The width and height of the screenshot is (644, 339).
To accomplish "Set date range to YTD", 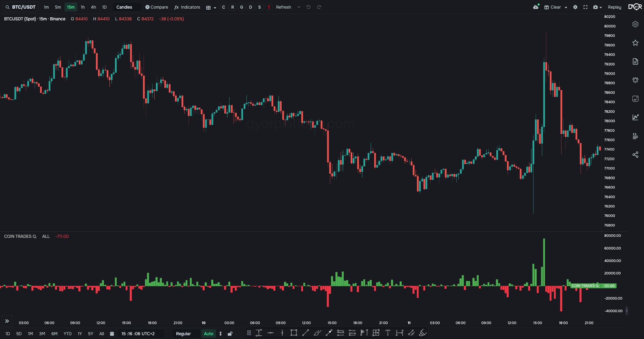I will coord(68,334).
